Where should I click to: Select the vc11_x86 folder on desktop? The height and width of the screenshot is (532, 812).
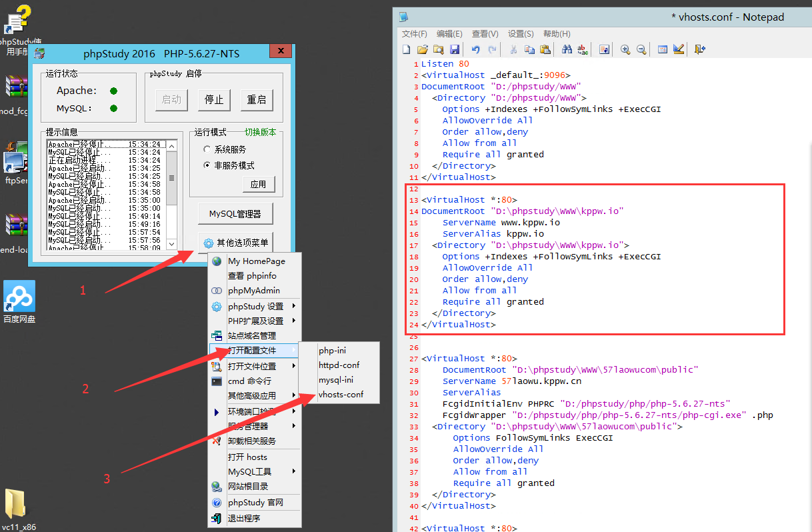point(17,509)
